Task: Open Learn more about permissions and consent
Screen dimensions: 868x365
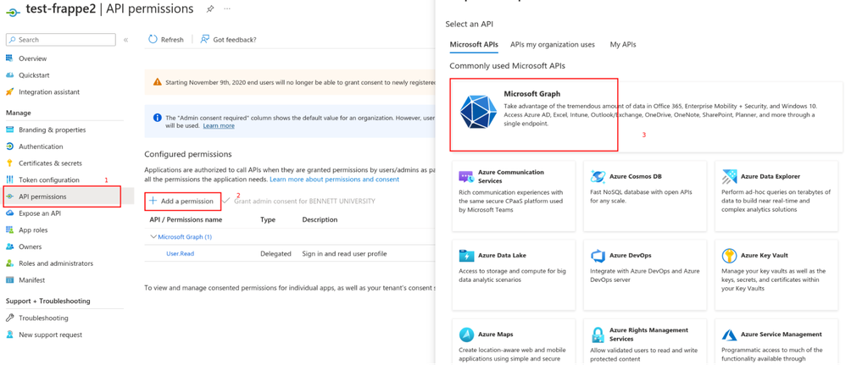Action: pos(334,180)
